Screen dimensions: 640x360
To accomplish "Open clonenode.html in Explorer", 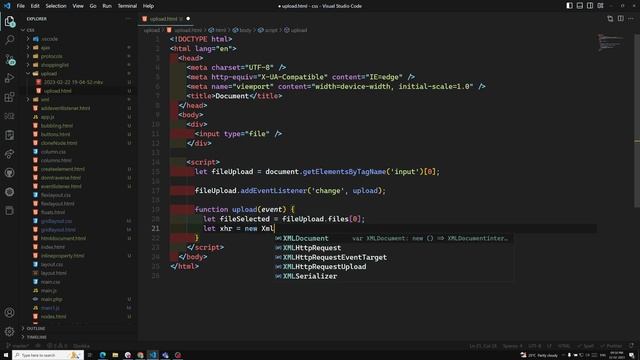I will (x=78, y=143).
